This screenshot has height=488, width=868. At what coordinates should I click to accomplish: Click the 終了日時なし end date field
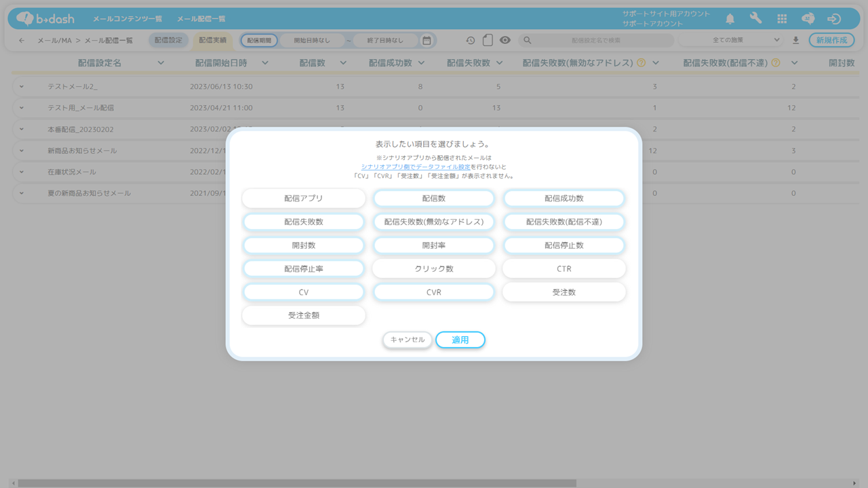coord(384,41)
